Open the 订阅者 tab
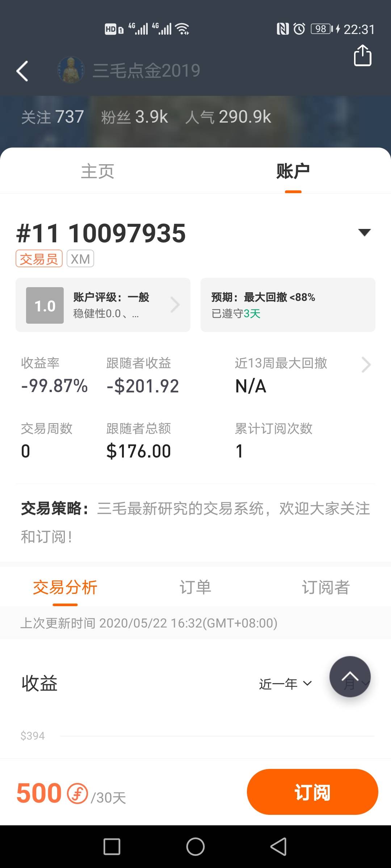391x868 pixels. (326, 587)
